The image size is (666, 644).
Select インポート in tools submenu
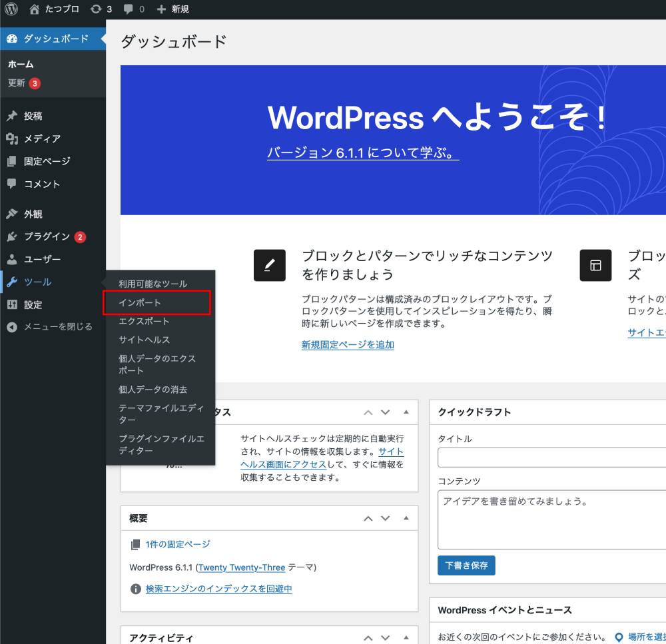[140, 302]
